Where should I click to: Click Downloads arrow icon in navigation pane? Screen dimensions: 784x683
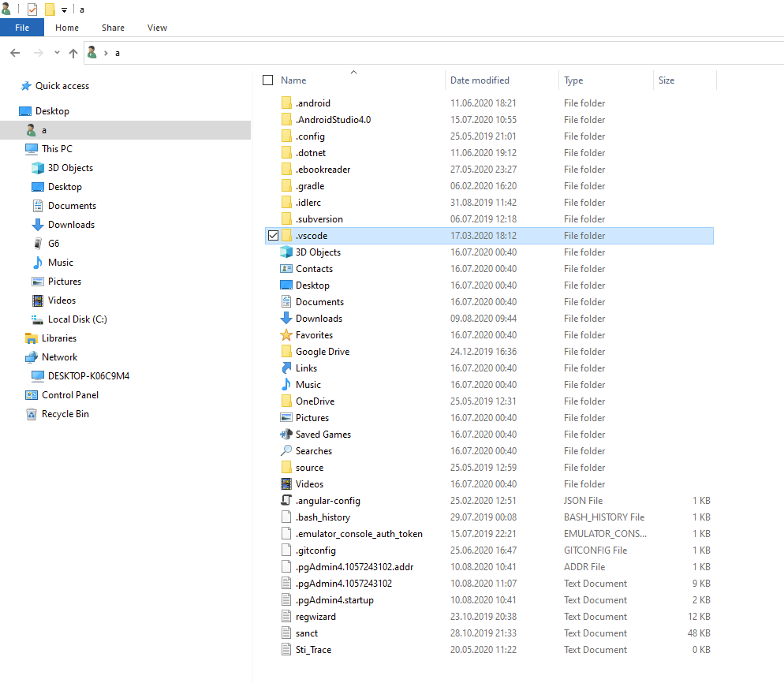coord(38,225)
